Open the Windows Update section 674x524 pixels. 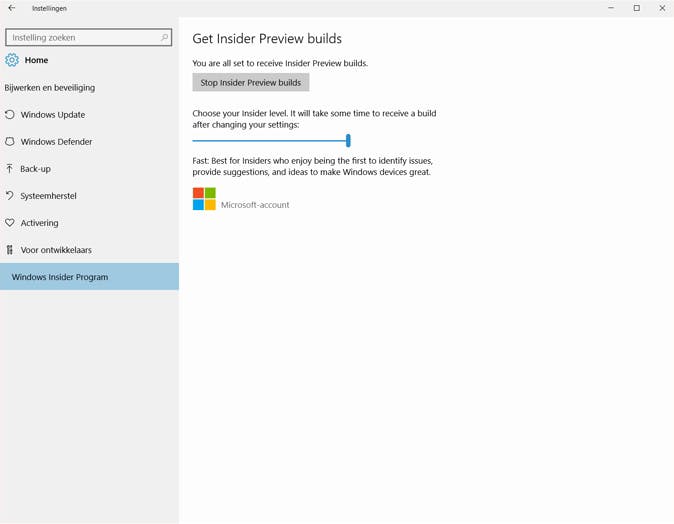tap(53, 115)
